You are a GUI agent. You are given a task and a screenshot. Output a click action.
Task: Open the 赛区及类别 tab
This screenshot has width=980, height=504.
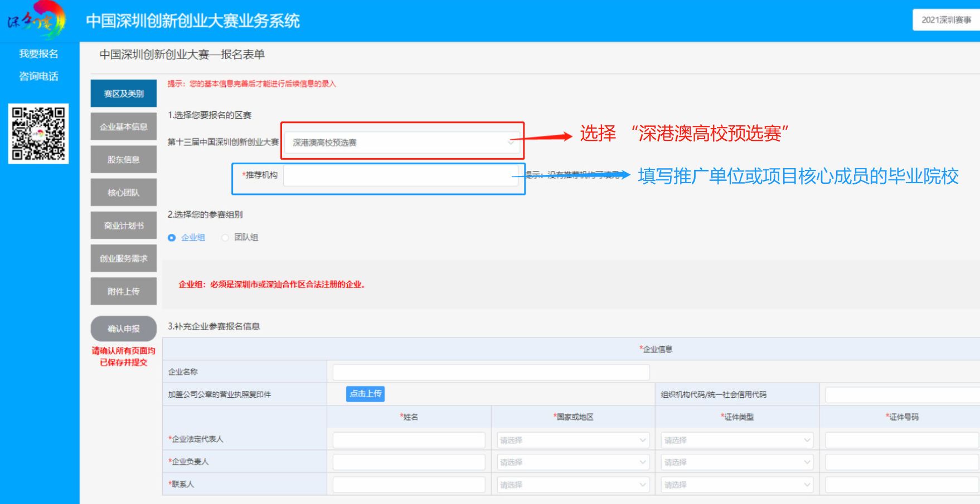[x=124, y=94]
